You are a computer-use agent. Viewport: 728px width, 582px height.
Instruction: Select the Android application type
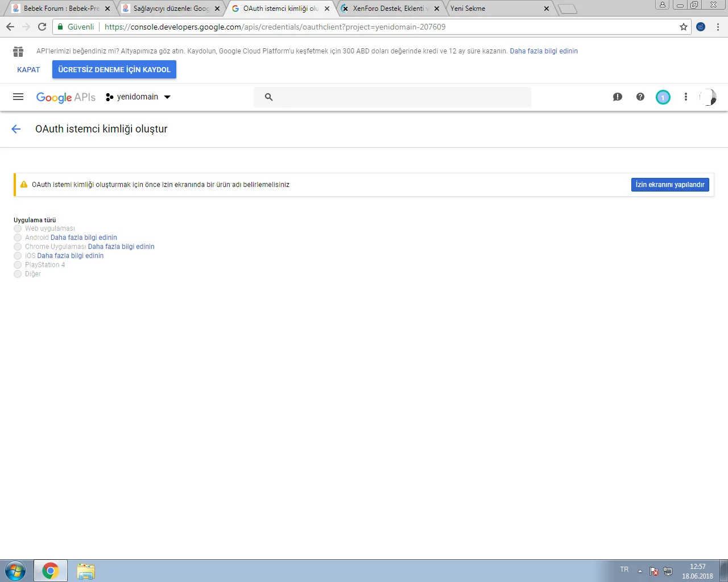tap(18, 238)
